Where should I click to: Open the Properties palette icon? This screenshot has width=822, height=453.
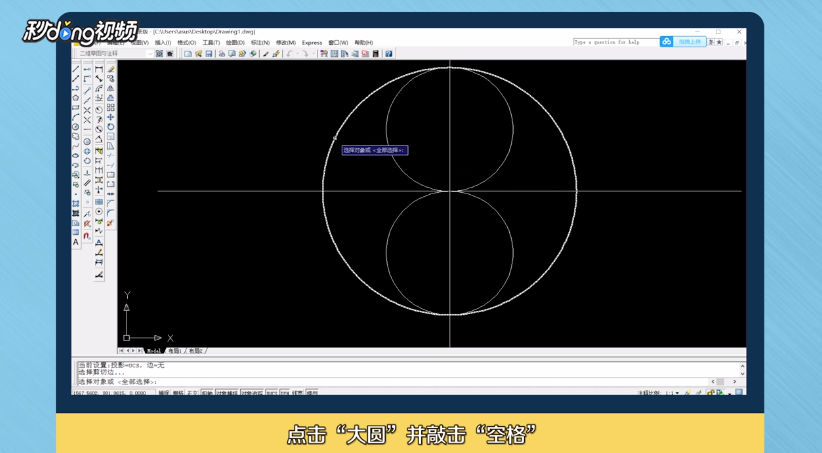(x=323, y=53)
